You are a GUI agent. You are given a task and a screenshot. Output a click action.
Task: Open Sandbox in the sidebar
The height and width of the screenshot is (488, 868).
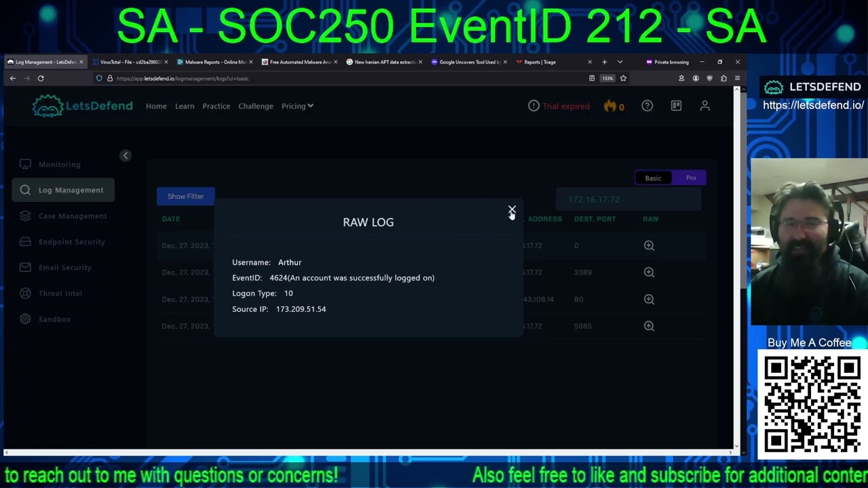click(x=63, y=319)
